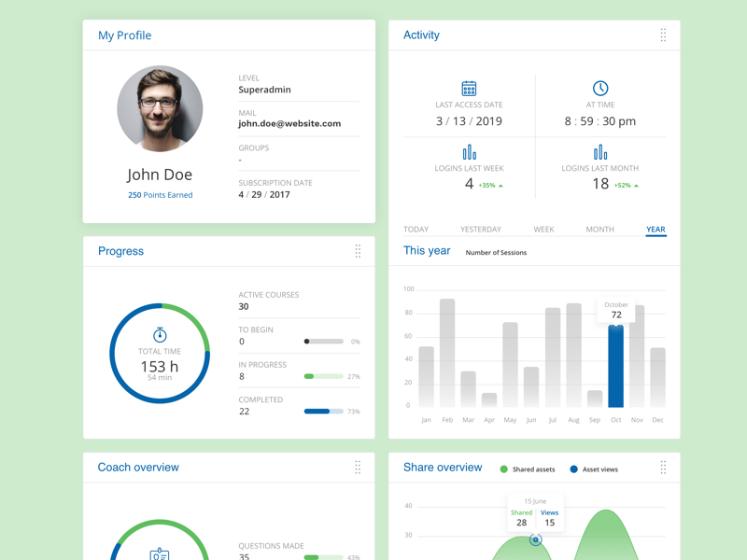Click the 153 h total time value
The width and height of the screenshot is (747, 560).
coord(160,366)
